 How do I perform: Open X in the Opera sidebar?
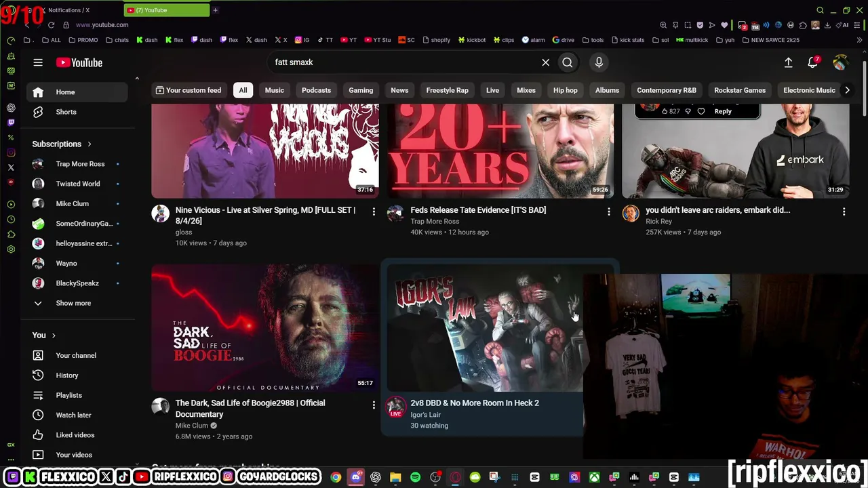coord(11,167)
